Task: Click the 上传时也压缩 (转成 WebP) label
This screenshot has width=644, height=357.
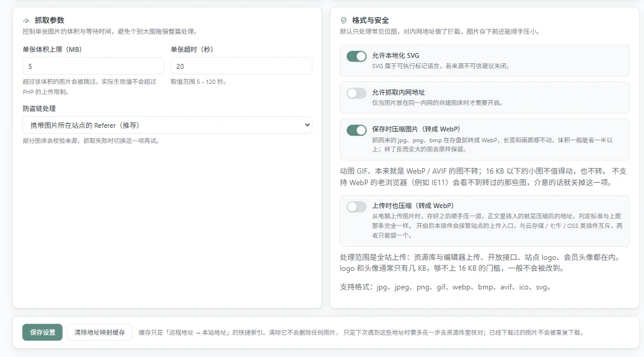Action: coord(413,206)
